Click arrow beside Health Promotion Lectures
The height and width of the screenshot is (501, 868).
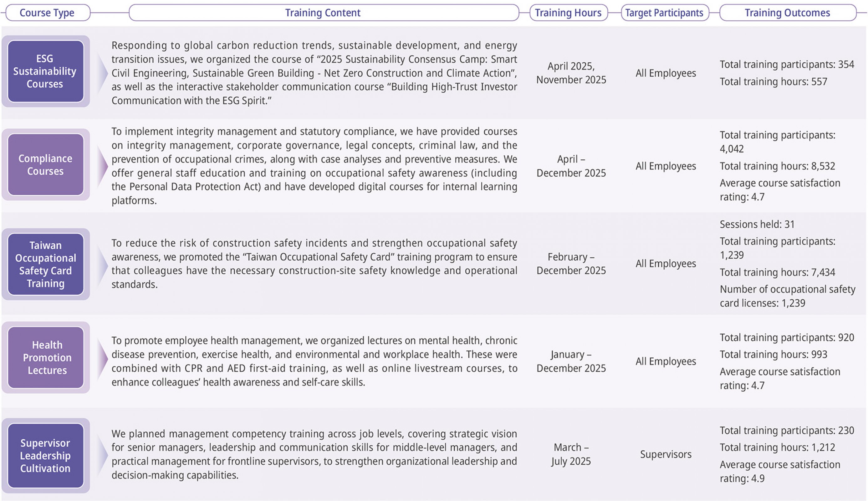(x=102, y=359)
